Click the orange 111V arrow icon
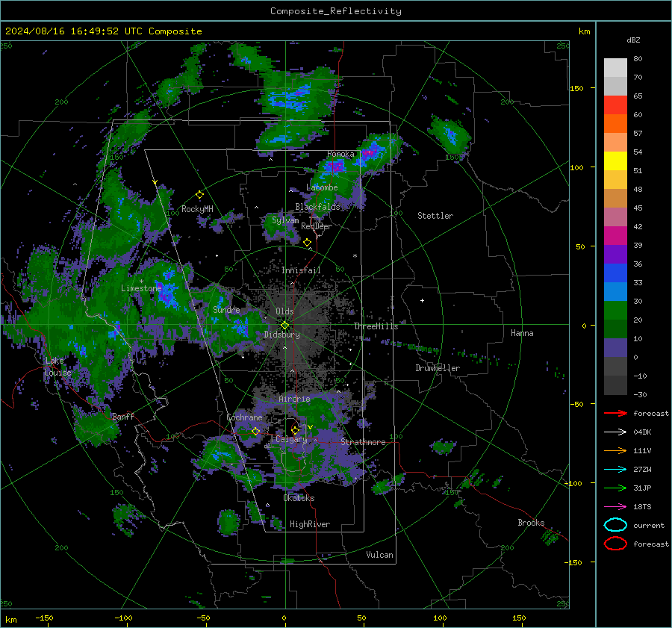The height and width of the screenshot is (628, 672). point(615,450)
